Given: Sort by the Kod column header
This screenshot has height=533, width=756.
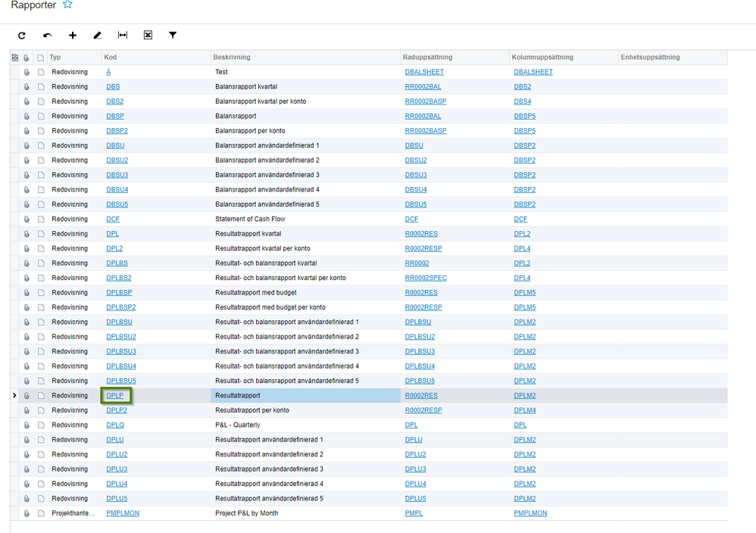Looking at the screenshot, I should (110, 58).
